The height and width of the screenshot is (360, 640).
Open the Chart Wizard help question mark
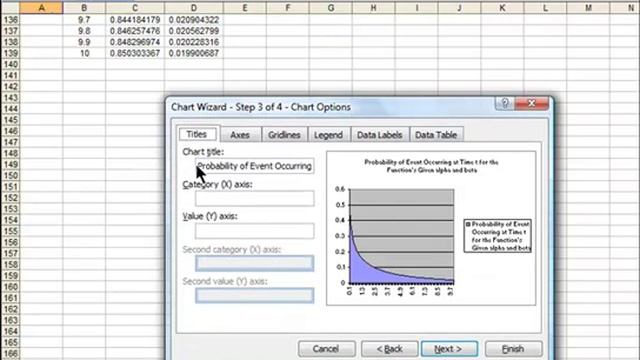(505, 104)
